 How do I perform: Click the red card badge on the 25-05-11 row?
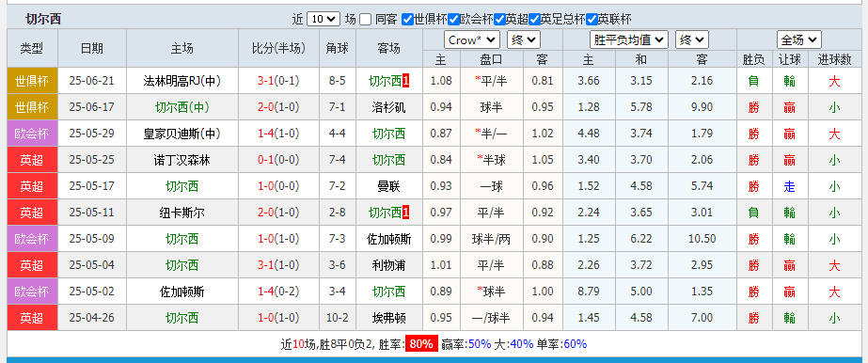pos(405,213)
